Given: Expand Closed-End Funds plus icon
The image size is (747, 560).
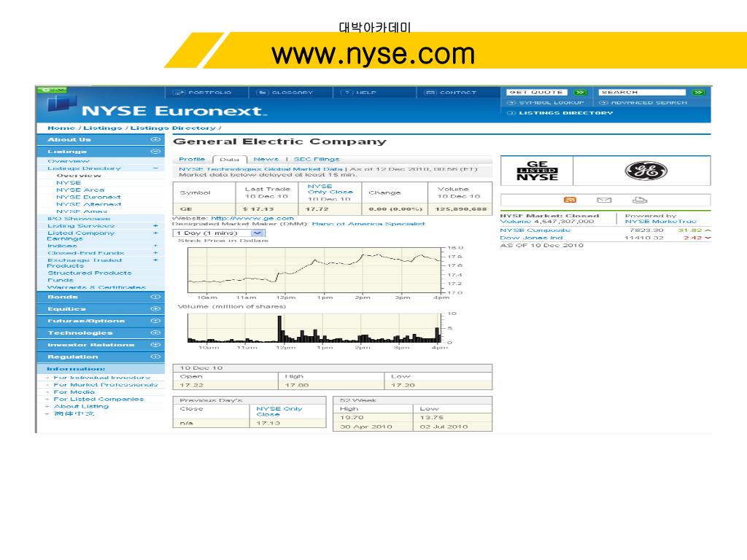Looking at the screenshot, I should pyautogui.click(x=155, y=253).
